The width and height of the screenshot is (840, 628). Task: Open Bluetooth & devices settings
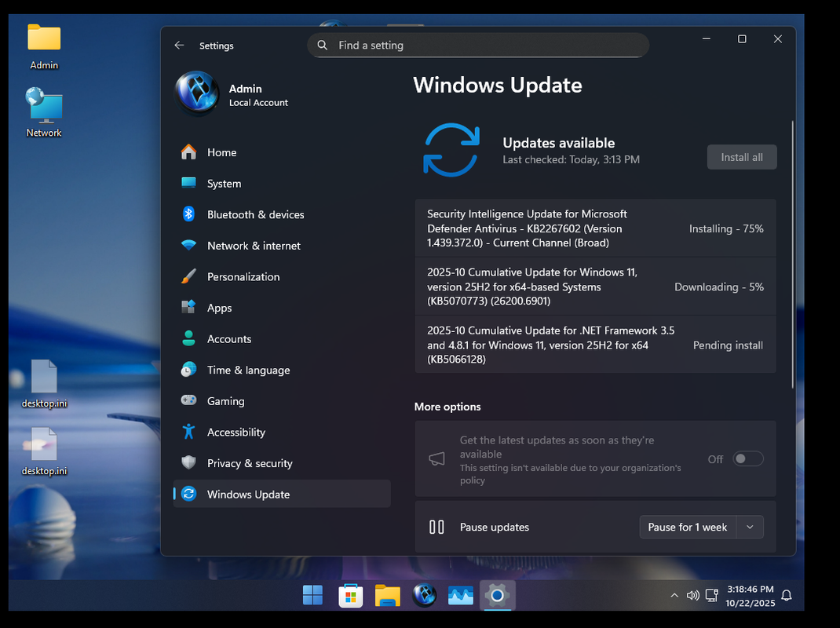click(282, 214)
